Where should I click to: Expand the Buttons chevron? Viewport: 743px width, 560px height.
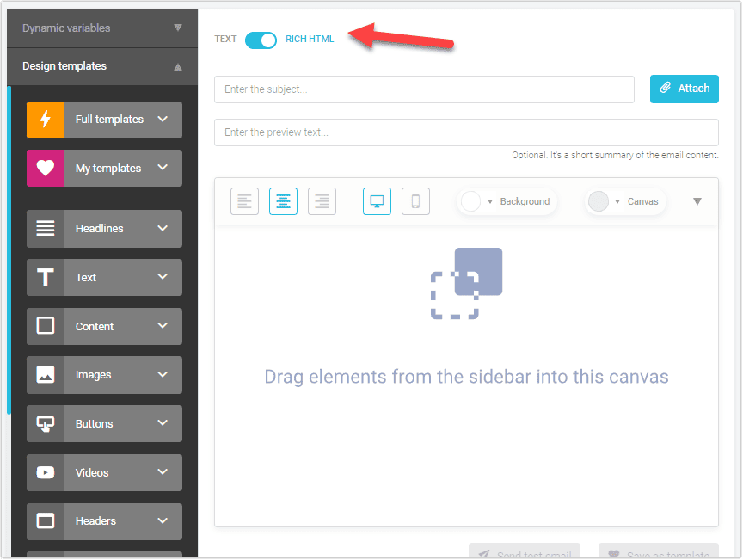pyautogui.click(x=163, y=422)
